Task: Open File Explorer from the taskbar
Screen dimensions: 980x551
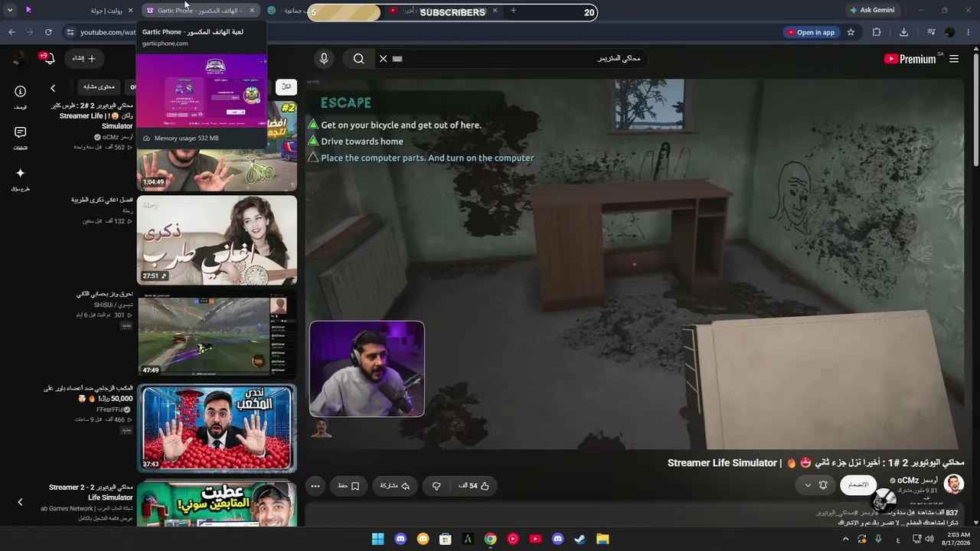Action: pos(603,539)
